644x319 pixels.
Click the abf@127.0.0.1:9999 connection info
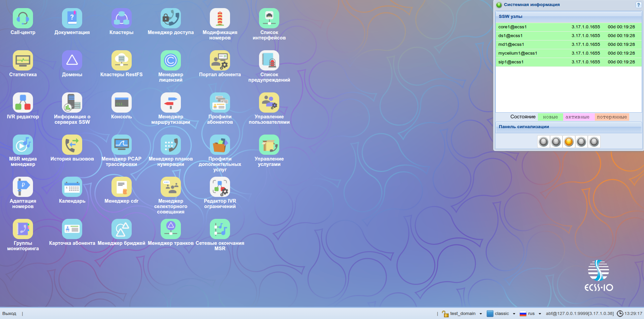click(x=580, y=314)
